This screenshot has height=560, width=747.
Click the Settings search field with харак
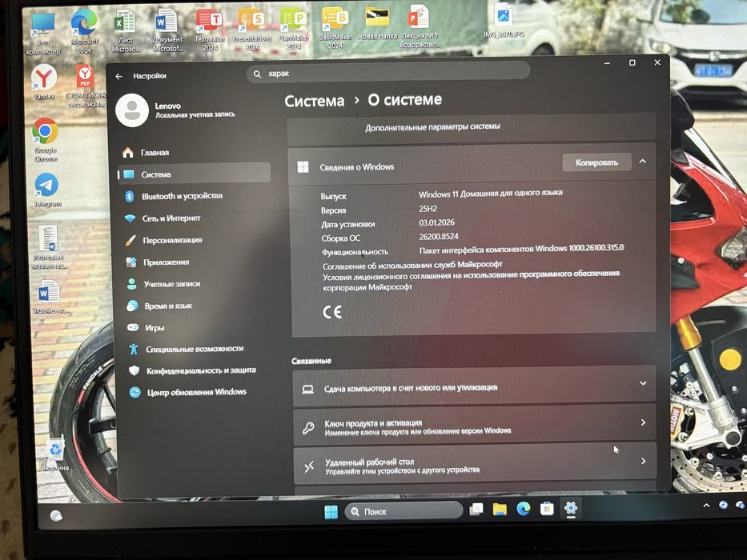388,73
